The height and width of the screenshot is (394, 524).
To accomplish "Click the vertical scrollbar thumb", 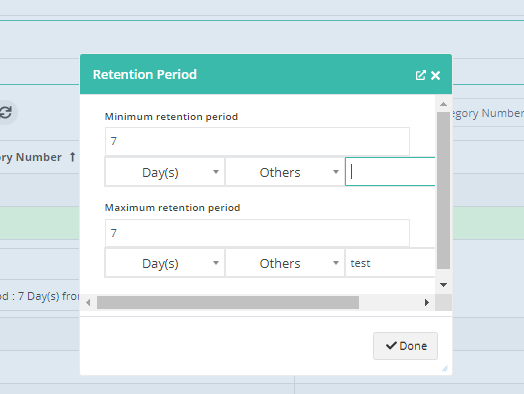I will 443,190.
